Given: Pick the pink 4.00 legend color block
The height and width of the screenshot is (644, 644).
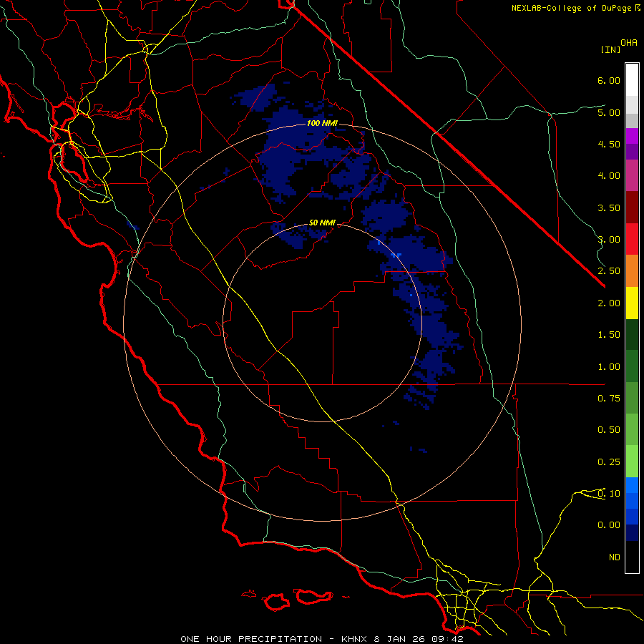Looking at the screenshot, I should click(632, 176).
